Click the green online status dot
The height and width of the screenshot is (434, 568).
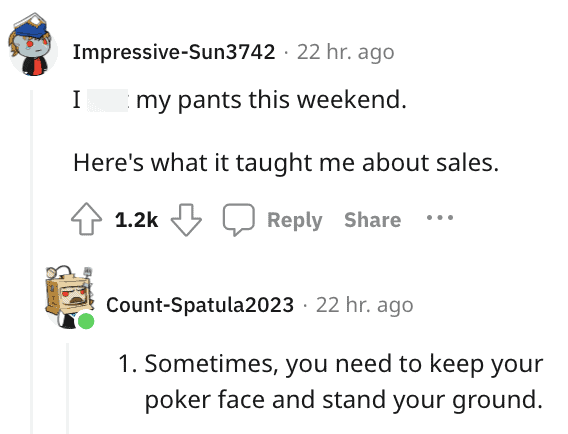click(x=86, y=321)
